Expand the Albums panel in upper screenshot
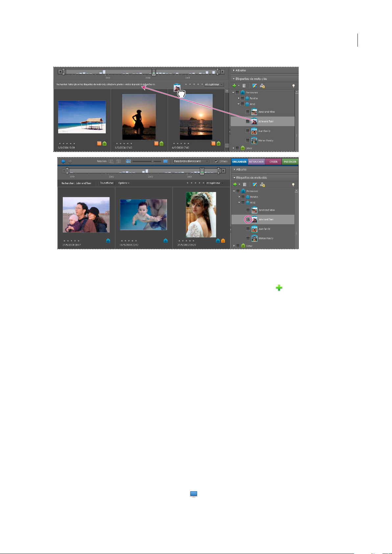392x554 pixels. [234, 70]
